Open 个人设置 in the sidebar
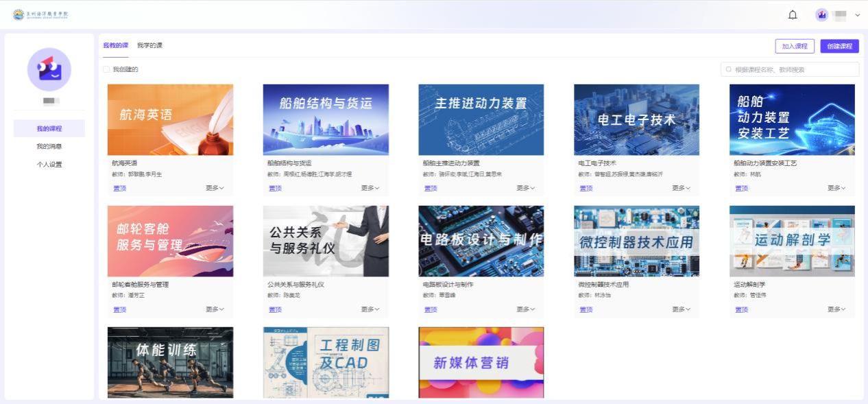The height and width of the screenshot is (404, 868). point(49,165)
